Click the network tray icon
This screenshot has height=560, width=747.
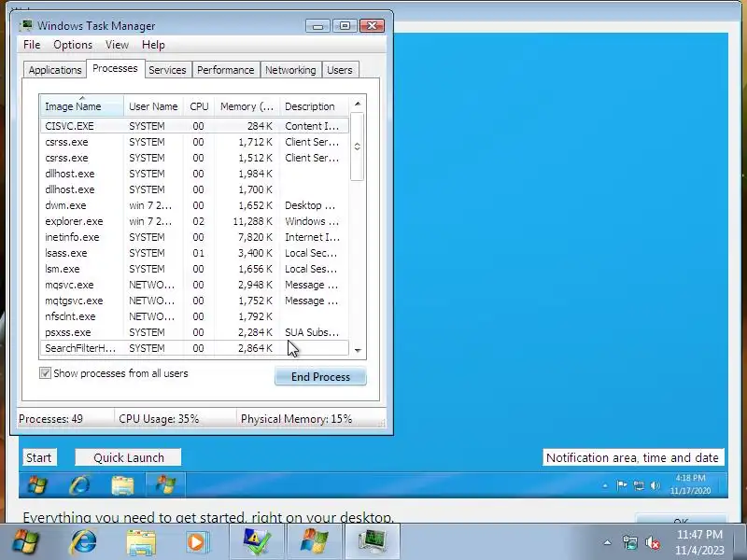click(x=629, y=542)
